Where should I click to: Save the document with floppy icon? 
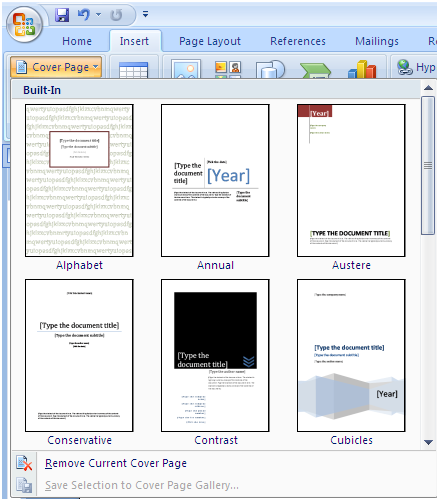coord(62,15)
